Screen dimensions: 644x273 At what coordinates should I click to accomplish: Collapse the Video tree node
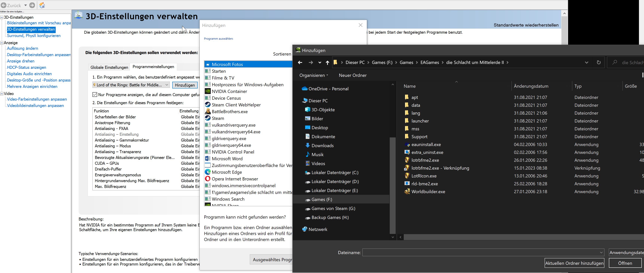pos(2,93)
